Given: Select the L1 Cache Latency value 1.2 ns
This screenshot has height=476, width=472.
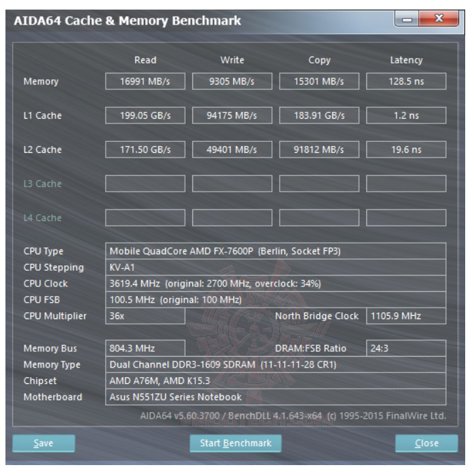Looking at the screenshot, I should click(406, 115).
